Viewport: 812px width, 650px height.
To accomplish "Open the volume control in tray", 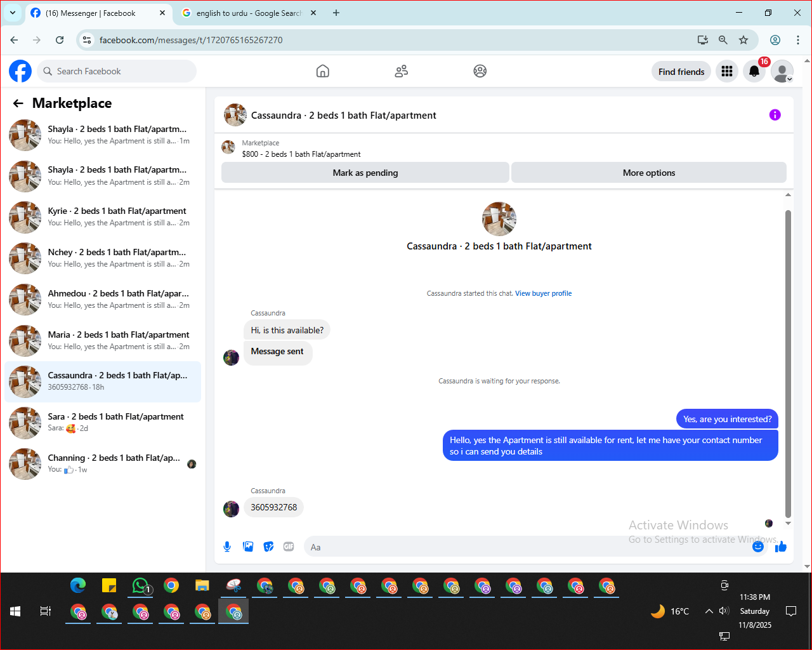I will [724, 611].
